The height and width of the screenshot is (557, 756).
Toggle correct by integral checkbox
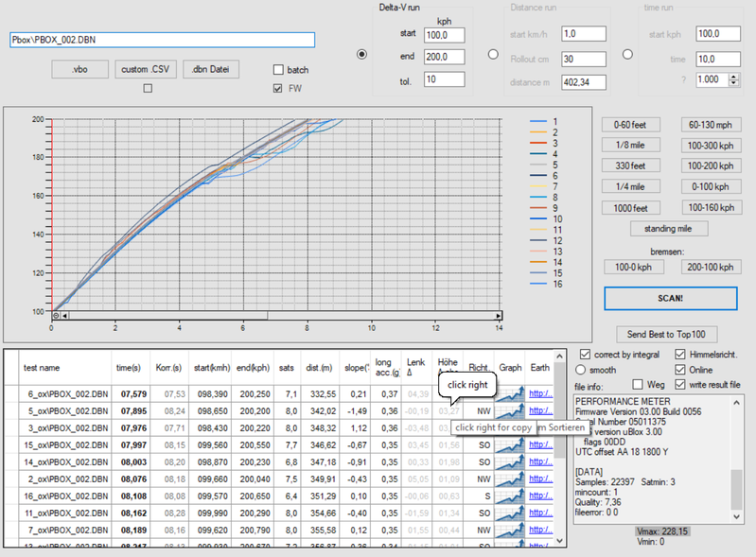(583, 355)
